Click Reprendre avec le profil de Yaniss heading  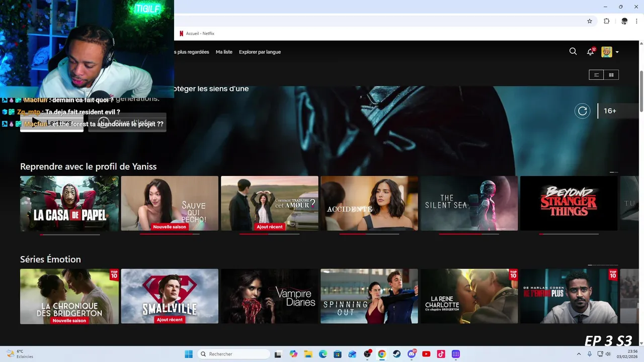pos(89,166)
